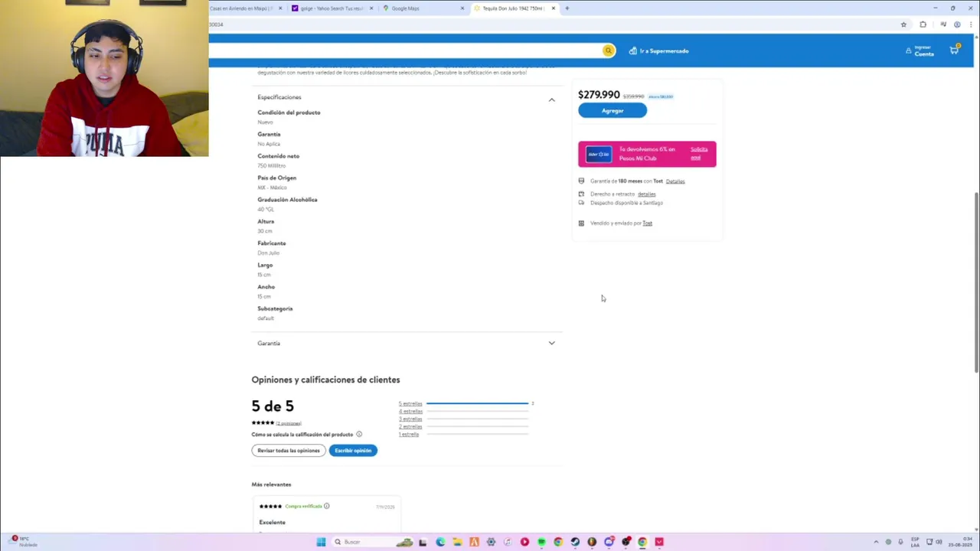Viewport: 980px width, 551px height.
Task: Open Ingresar Cuenta user menu
Action: 920,51
